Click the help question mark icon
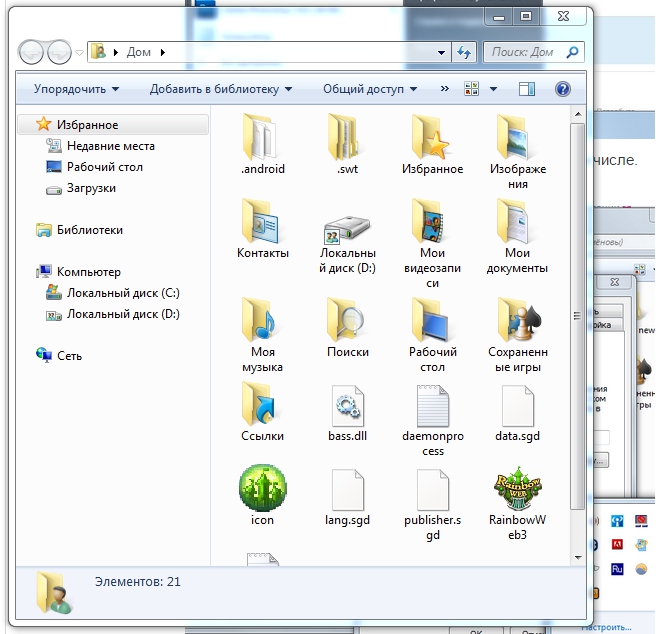 562,89
